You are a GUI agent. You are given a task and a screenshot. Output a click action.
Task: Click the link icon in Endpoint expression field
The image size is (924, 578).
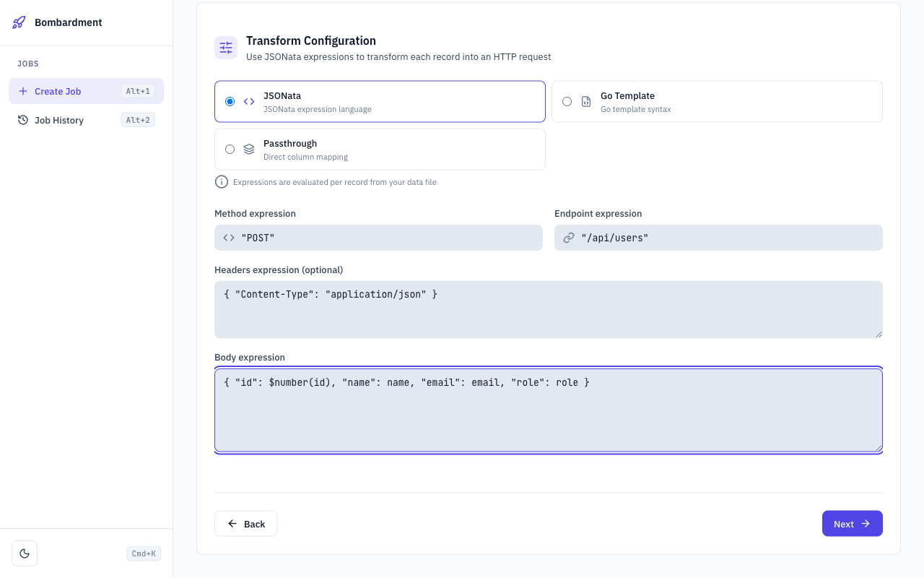tap(567, 237)
